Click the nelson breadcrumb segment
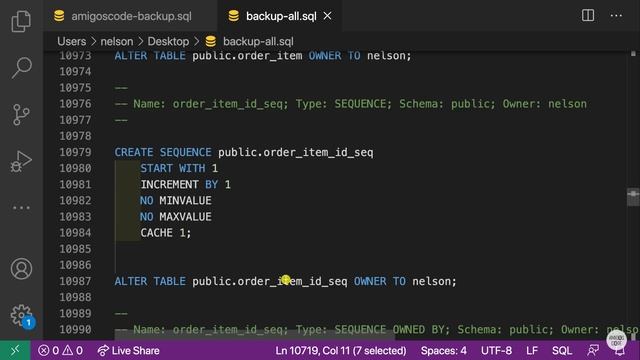 pyautogui.click(x=117, y=41)
